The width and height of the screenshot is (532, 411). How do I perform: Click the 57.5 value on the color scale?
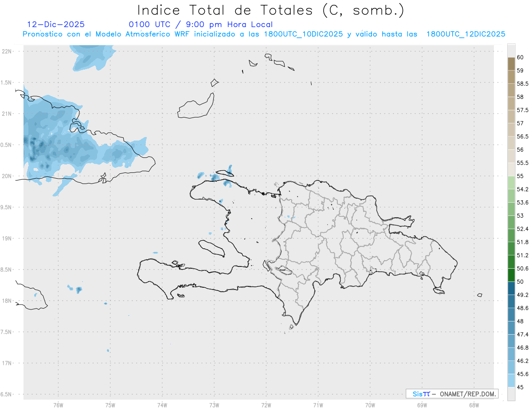[x=522, y=110]
